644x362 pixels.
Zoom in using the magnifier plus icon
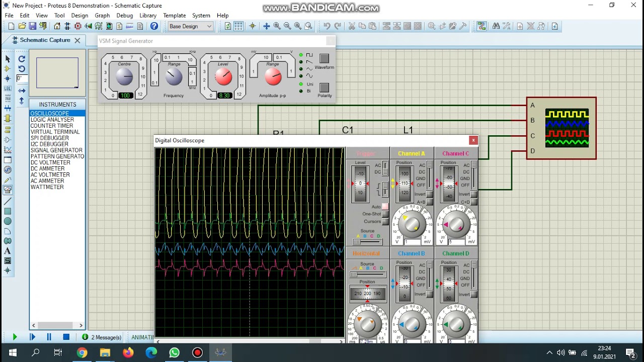pyautogui.click(x=277, y=26)
